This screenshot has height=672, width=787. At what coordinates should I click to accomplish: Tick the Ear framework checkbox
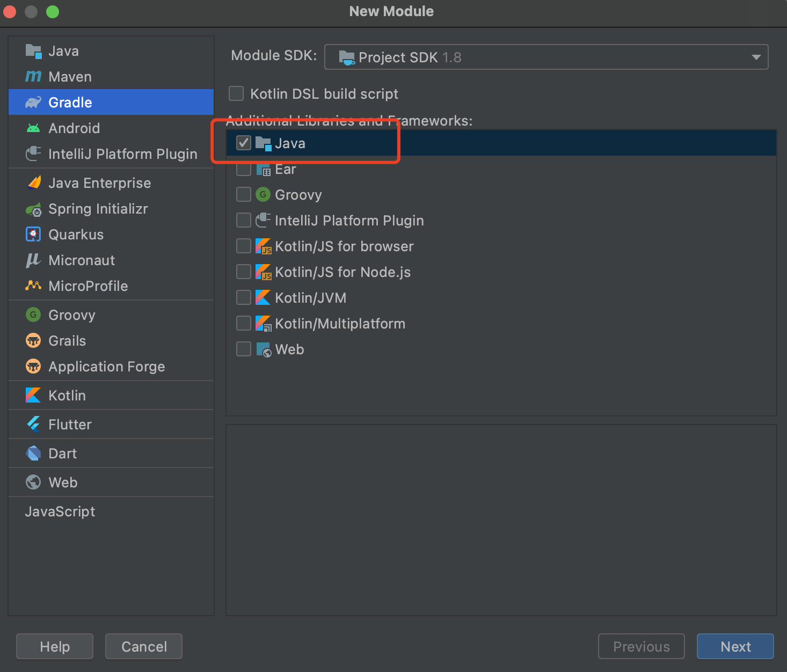[x=244, y=169]
